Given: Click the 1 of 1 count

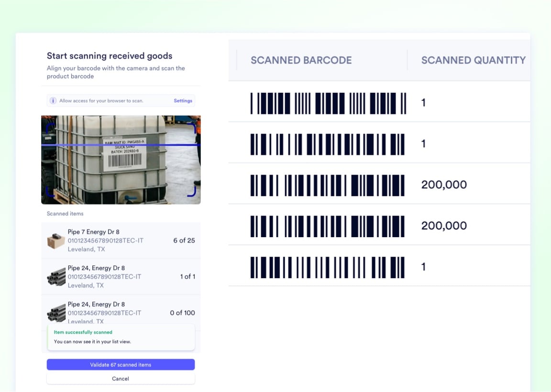Looking at the screenshot, I should tap(187, 277).
